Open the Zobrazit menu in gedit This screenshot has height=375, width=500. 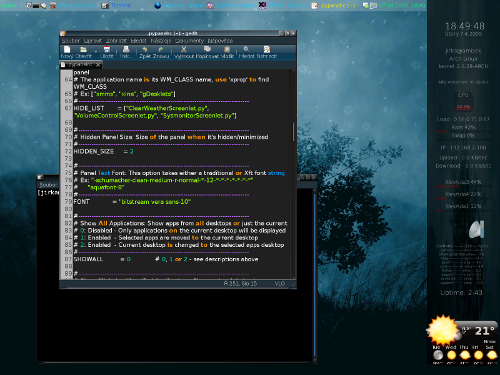pyautogui.click(x=116, y=41)
